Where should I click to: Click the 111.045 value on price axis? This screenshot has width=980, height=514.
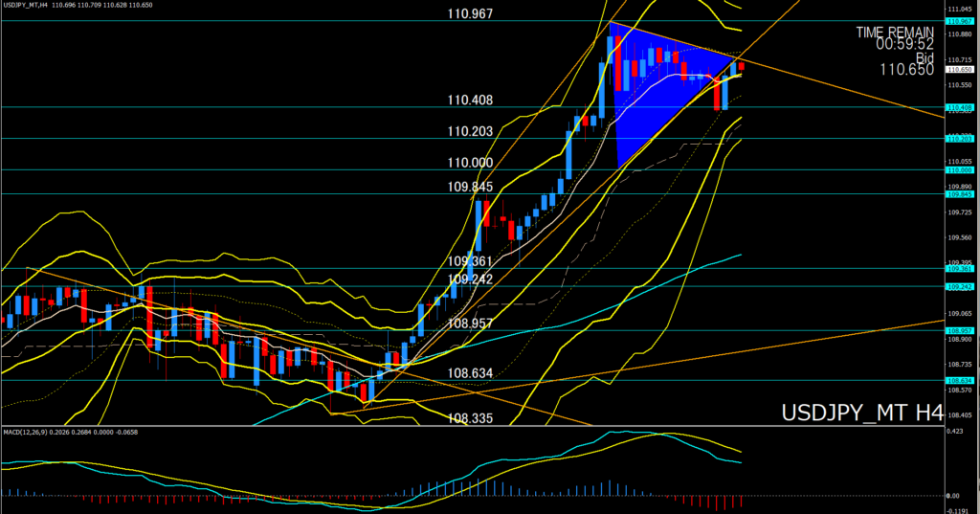(960, 10)
